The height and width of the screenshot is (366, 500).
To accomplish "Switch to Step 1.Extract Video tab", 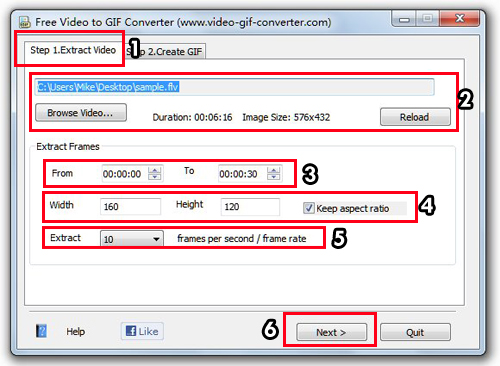I will pos(73,50).
